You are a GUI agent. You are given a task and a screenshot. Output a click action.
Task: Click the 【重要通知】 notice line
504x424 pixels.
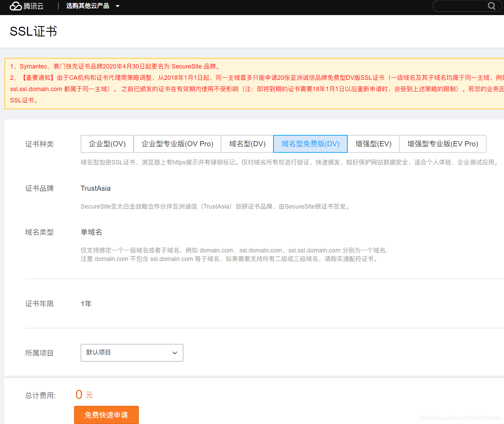coord(257,78)
